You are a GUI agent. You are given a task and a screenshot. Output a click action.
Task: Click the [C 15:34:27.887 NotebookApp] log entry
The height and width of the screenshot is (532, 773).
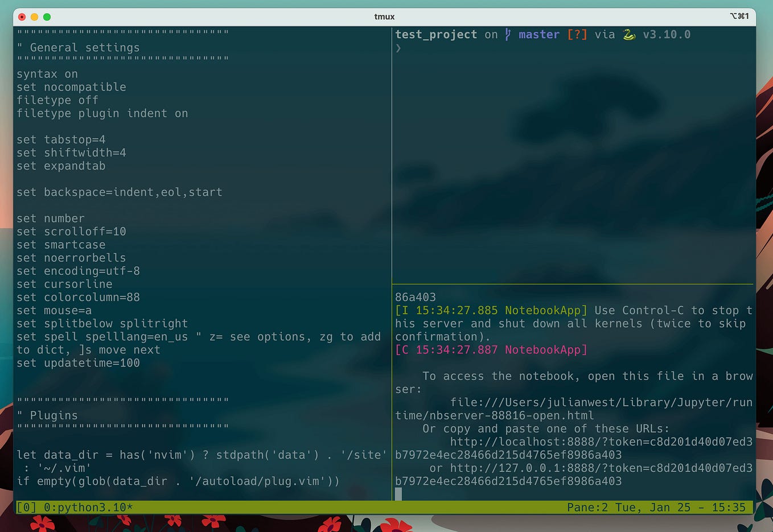click(x=491, y=349)
